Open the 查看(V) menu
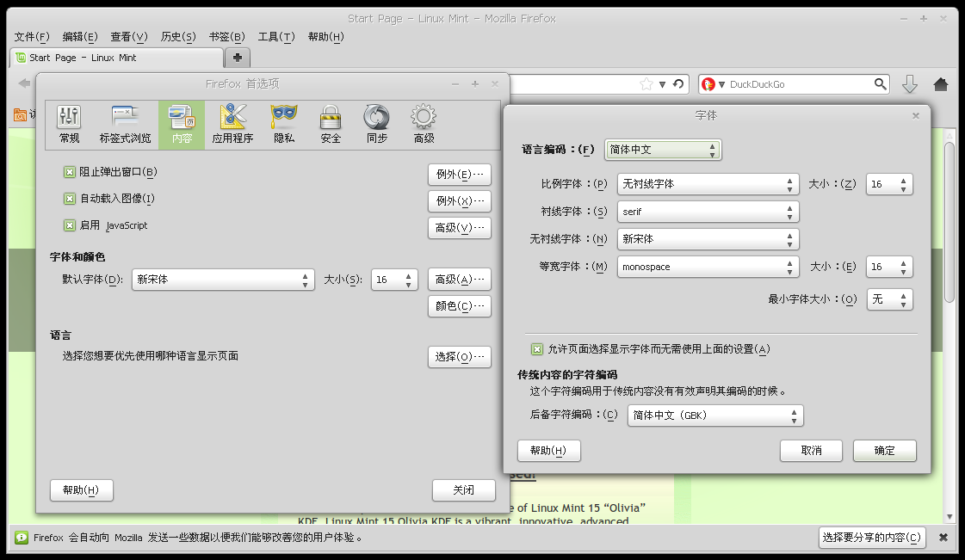Image resolution: width=965 pixels, height=560 pixels. coord(129,37)
